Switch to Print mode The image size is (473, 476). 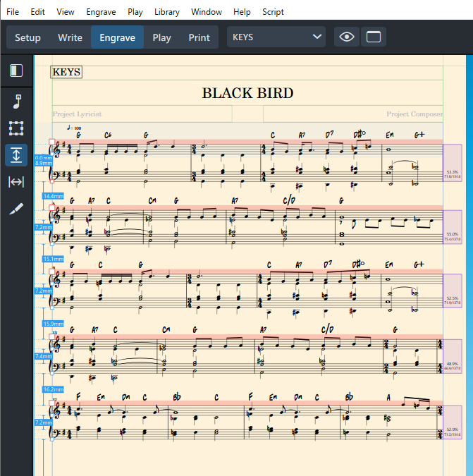pyautogui.click(x=199, y=37)
